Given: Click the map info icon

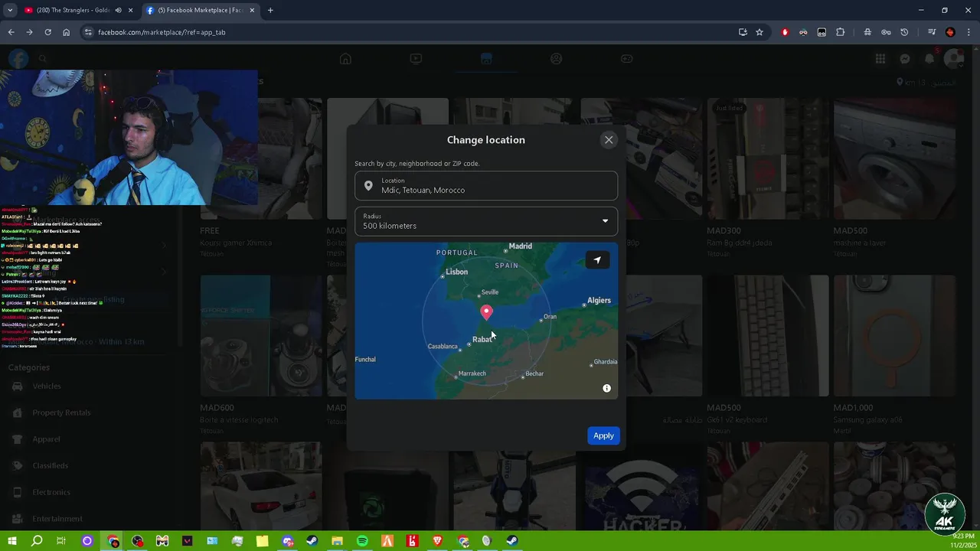Looking at the screenshot, I should [x=606, y=388].
